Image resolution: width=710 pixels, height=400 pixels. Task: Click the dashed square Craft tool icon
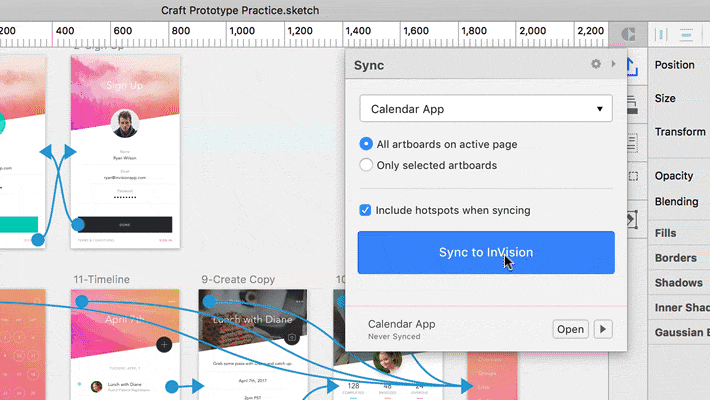(633, 176)
